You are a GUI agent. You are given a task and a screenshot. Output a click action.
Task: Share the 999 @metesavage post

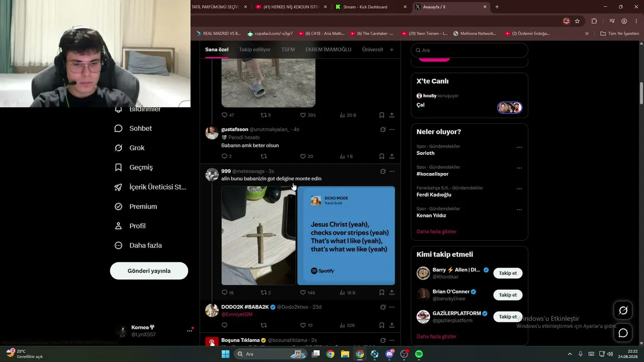tap(392, 293)
